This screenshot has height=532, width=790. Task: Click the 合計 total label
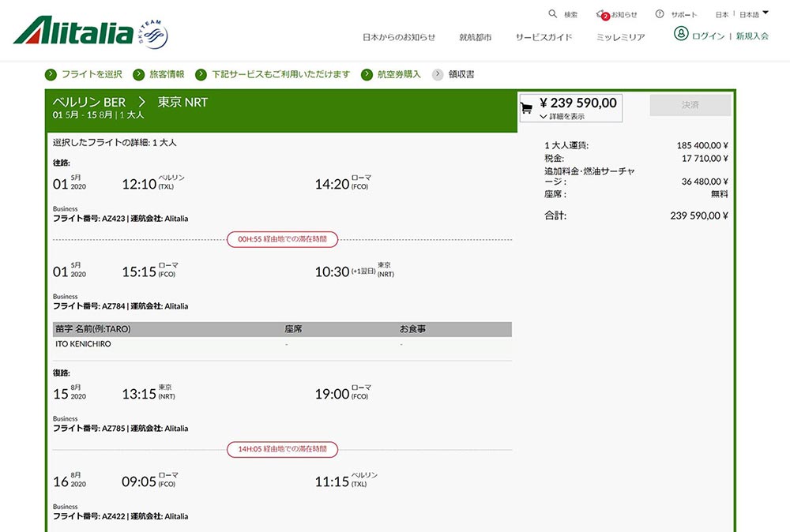click(555, 215)
